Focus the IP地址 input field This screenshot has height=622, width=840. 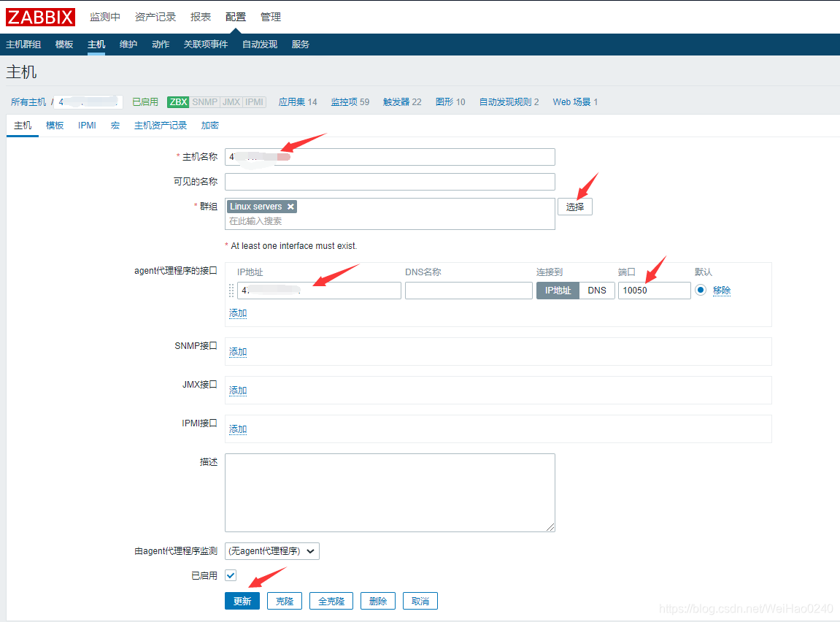(319, 291)
